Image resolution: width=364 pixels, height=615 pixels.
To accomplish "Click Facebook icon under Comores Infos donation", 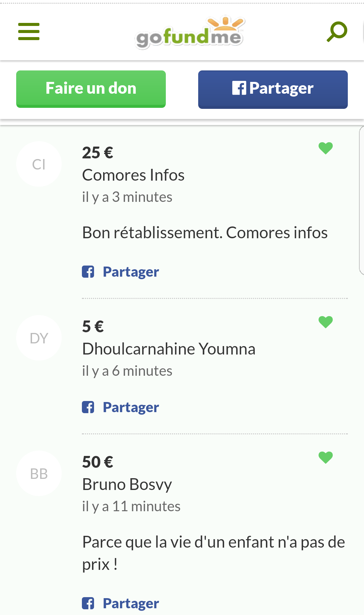I will click(x=88, y=272).
